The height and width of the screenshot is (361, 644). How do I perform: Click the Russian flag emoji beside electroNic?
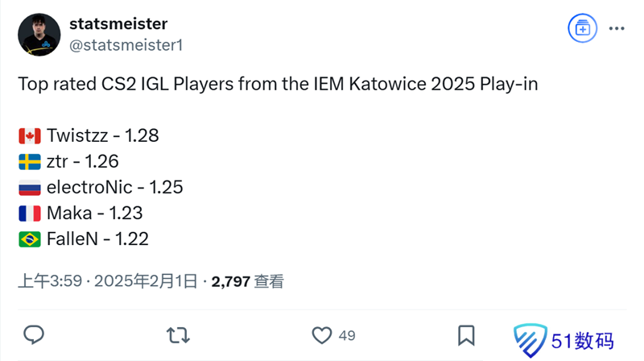coord(30,188)
